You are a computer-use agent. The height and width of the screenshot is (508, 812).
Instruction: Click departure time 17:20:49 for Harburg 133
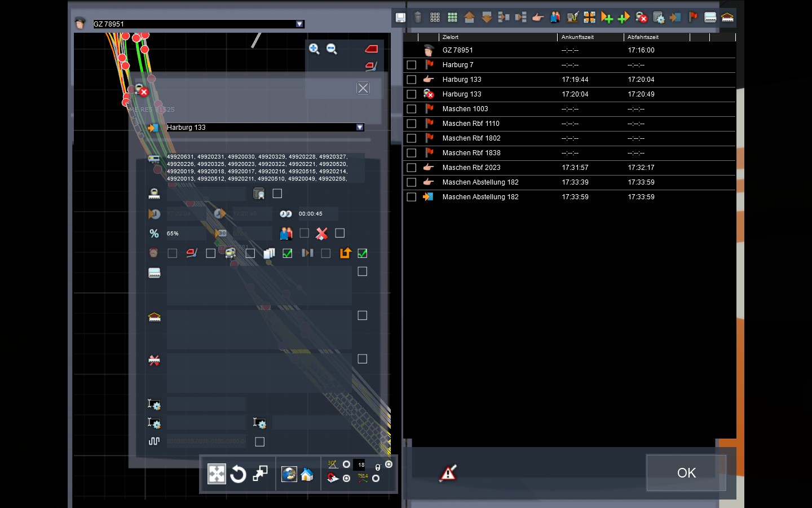click(641, 94)
